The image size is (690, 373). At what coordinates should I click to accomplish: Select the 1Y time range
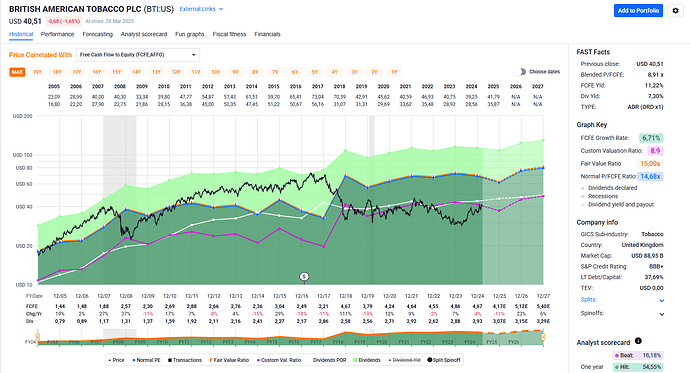click(394, 72)
